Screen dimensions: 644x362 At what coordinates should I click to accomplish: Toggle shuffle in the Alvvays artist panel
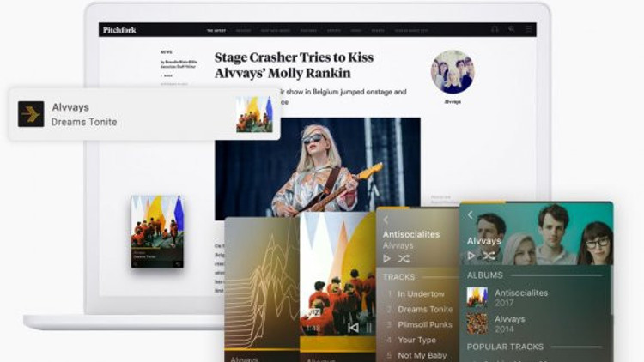tap(489, 256)
